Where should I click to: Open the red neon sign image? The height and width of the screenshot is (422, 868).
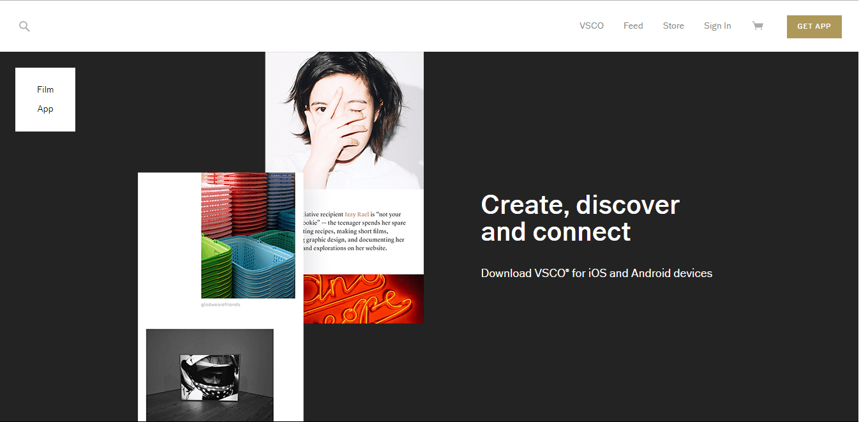pos(363,299)
